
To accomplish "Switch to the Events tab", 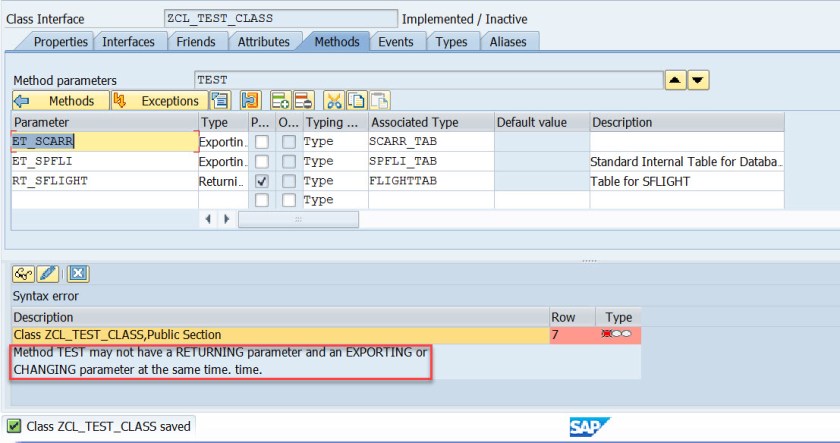I will pyautogui.click(x=395, y=42).
